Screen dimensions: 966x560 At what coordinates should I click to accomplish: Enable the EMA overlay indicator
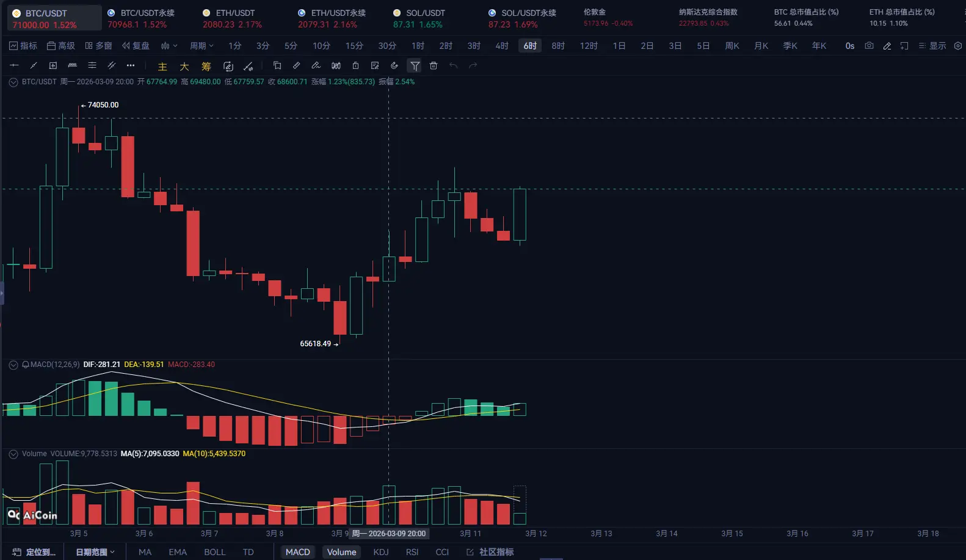coord(178,552)
